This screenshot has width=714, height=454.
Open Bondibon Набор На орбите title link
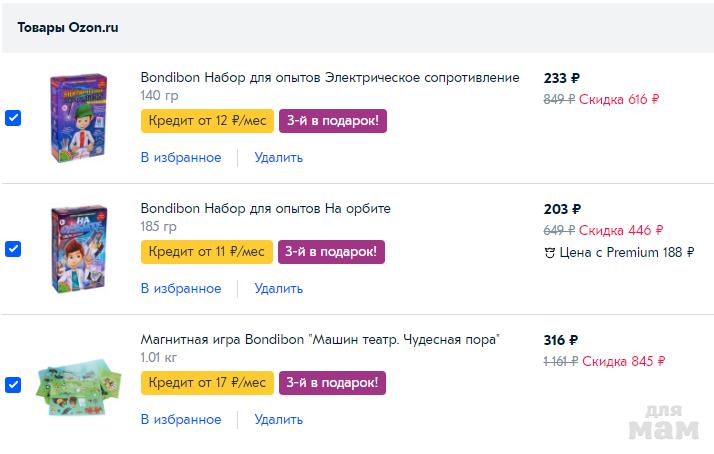tap(265, 208)
